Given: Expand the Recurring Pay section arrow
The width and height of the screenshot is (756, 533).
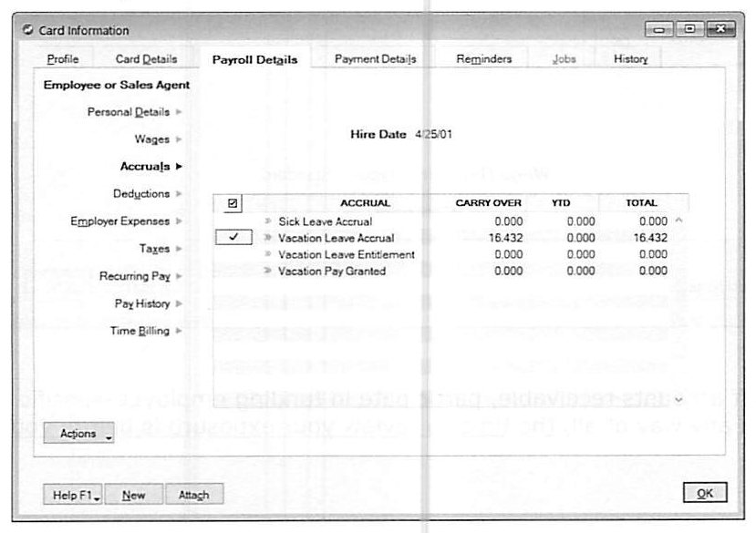Looking at the screenshot, I should tap(179, 276).
